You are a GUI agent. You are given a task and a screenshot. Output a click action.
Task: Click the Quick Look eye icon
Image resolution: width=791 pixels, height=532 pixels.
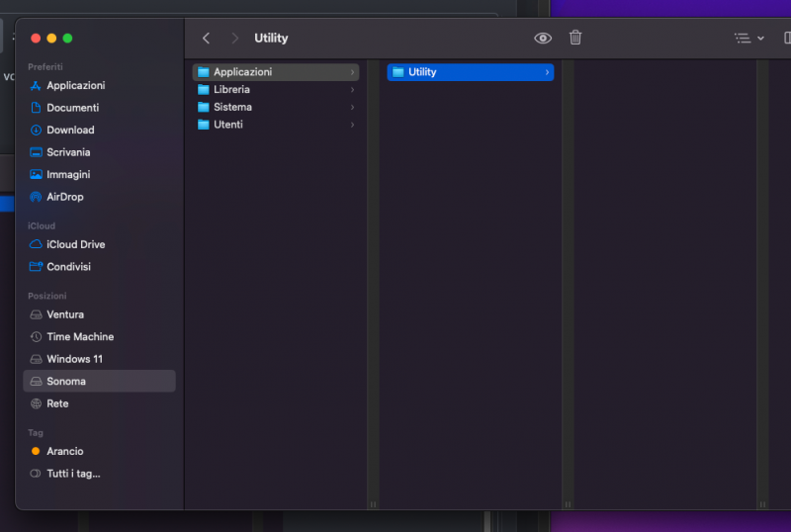543,39
